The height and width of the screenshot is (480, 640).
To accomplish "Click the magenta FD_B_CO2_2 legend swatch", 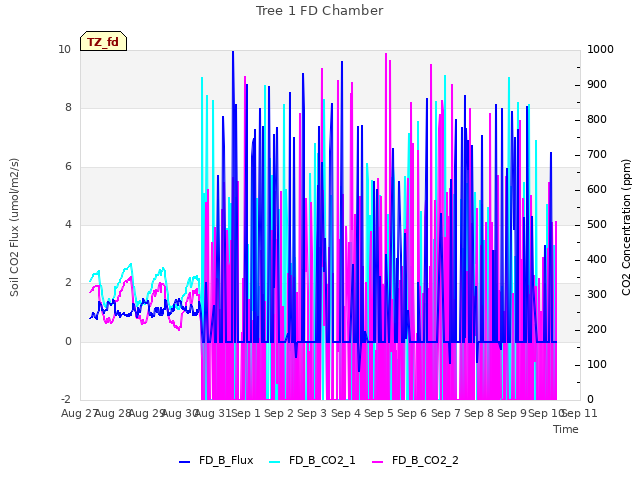I will (378, 462).
